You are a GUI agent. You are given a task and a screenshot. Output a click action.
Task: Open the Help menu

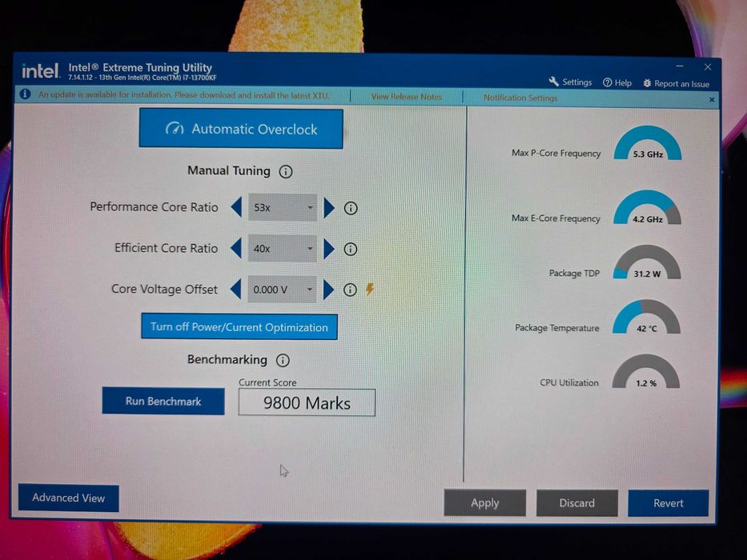coord(617,83)
